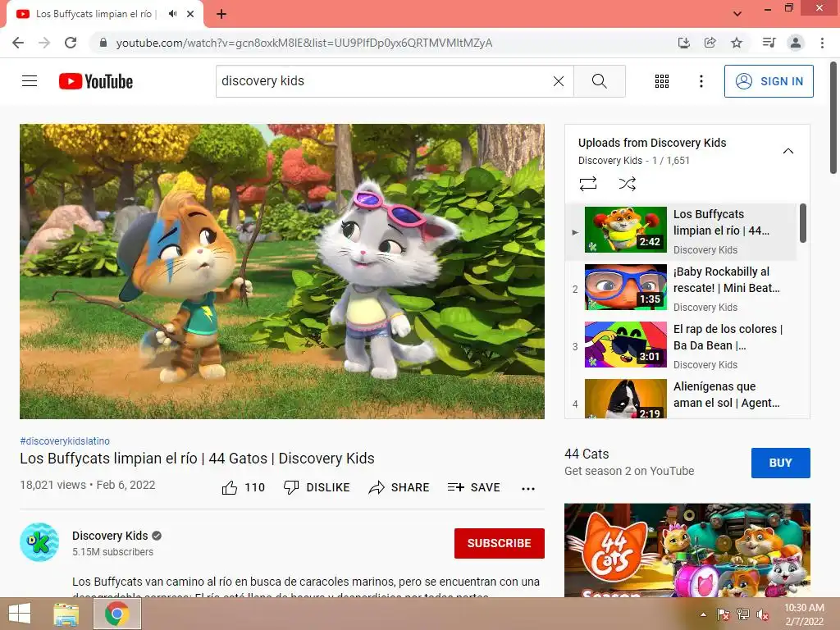The width and height of the screenshot is (840, 630).
Task: Click the red SUBSCRIBE button
Action: coord(500,543)
